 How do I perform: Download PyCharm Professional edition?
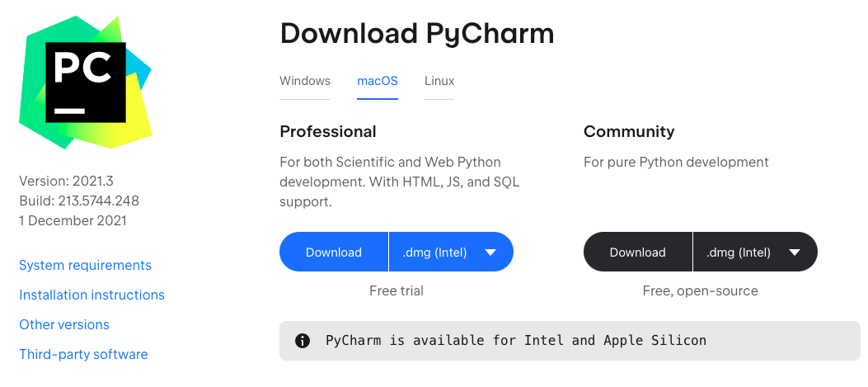point(334,252)
